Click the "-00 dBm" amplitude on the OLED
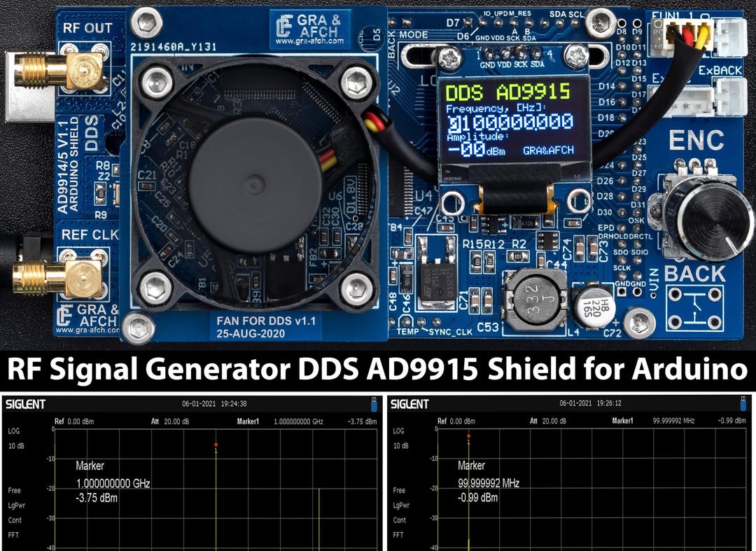The image size is (756, 551). pyautogui.click(x=477, y=149)
